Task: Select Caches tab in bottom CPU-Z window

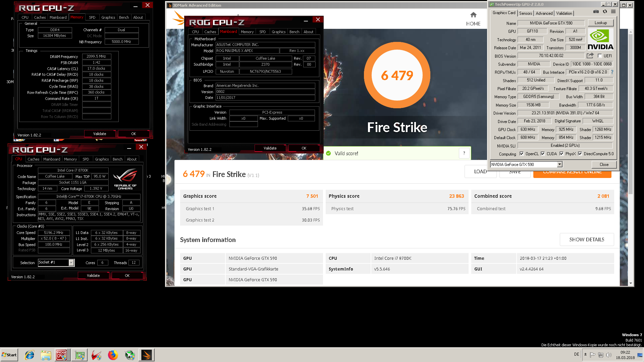Action: (33, 159)
